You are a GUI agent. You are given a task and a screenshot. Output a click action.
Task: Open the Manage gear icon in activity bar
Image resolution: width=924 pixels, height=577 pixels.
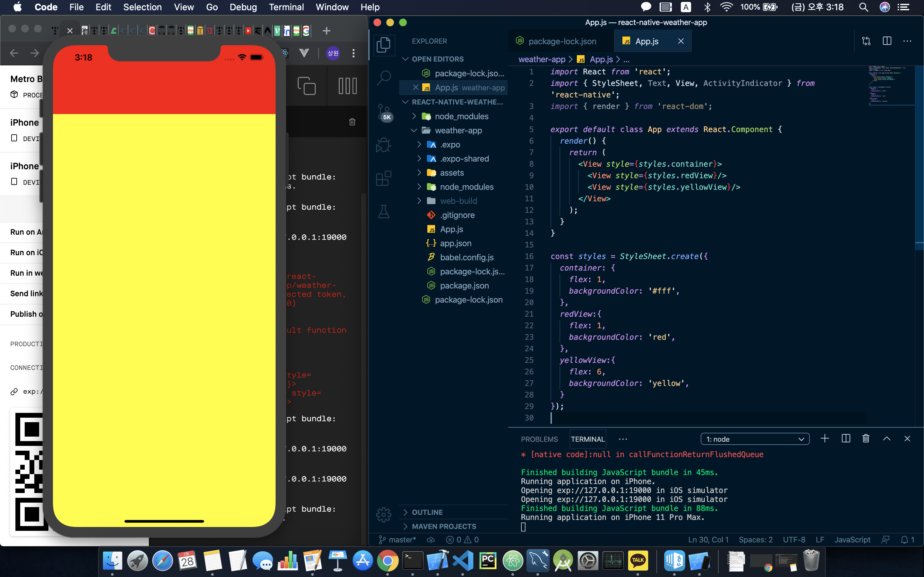point(383,514)
